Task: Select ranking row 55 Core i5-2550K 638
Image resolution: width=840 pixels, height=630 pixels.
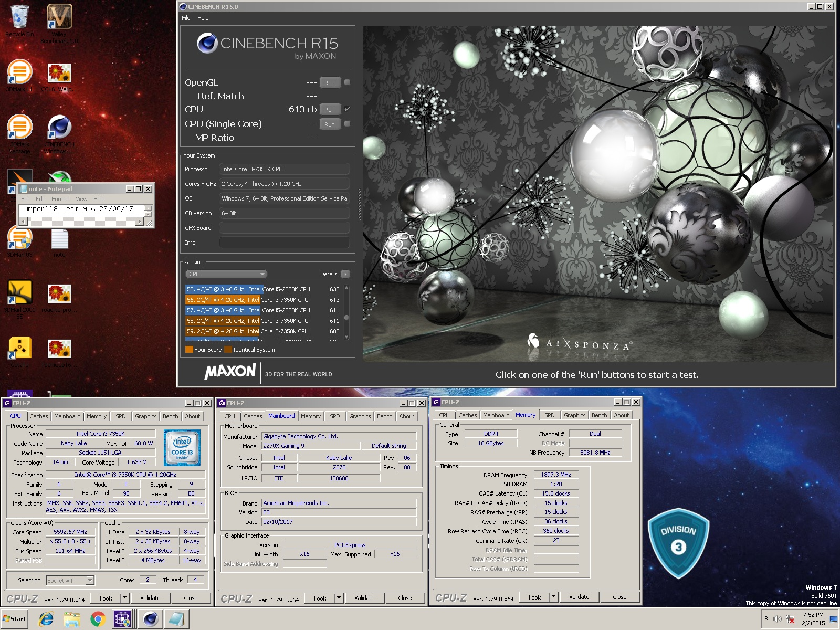Action: click(264, 289)
